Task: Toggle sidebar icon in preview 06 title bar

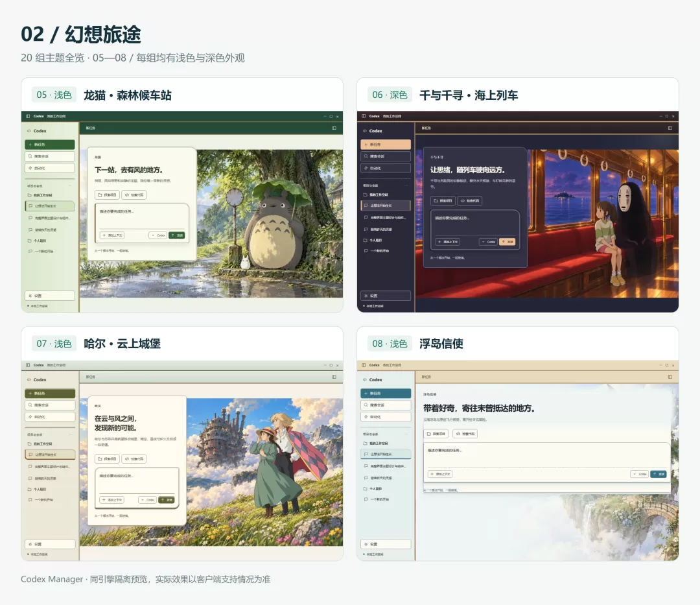Action: click(x=364, y=116)
